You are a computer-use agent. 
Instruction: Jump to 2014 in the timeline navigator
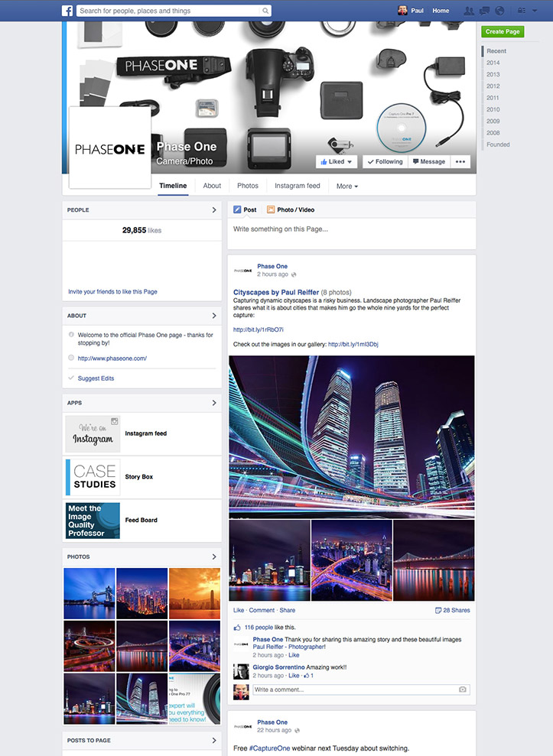pyautogui.click(x=493, y=63)
